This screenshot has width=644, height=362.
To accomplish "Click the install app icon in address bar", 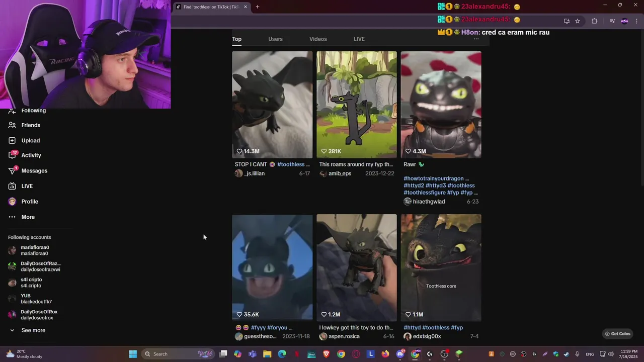I will pos(567,21).
